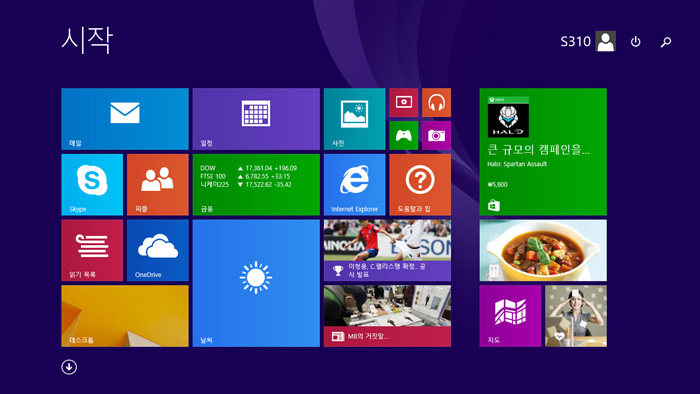Open the Food & Drink soup tile
The width and height of the screenshot is (700, 394).
coord(543,250)
